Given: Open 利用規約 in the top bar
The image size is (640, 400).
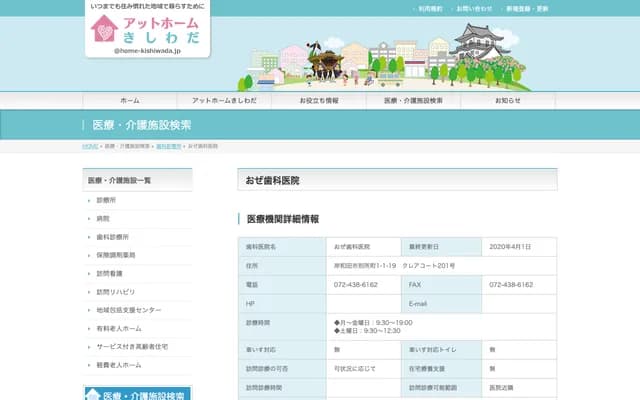Looking at the screenshot, I should tap(431, 9).
